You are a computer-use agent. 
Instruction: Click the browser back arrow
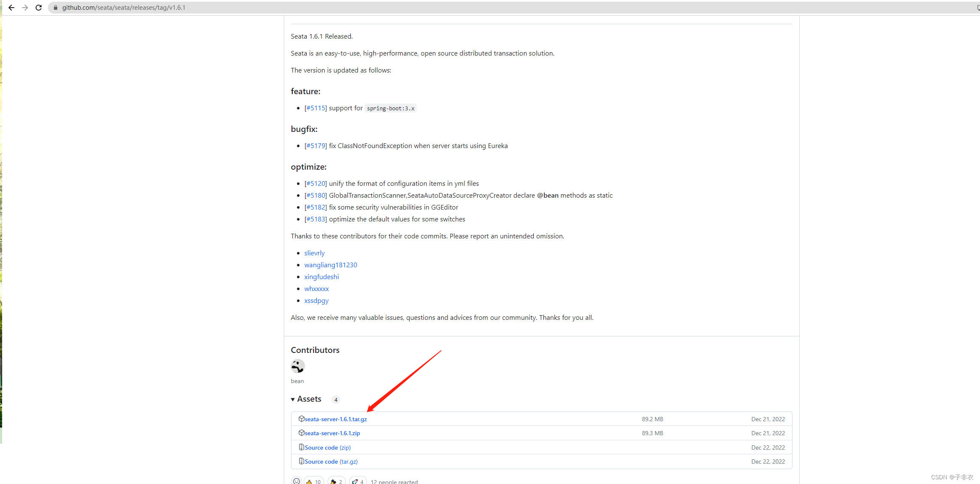(x=11, y=8)
